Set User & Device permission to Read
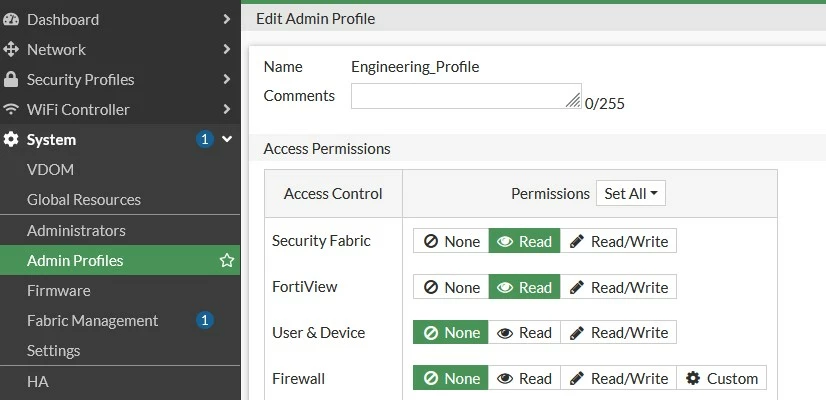The height and width of the screenshot is (400, 826). [524, 333]
